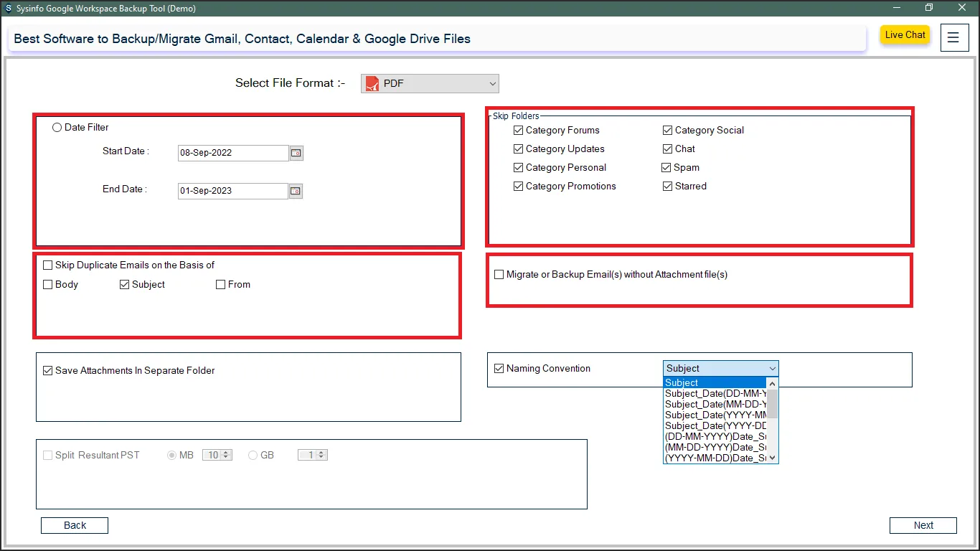Click the Start Date input field
This screenshot has width=980, height=551.
232,153
